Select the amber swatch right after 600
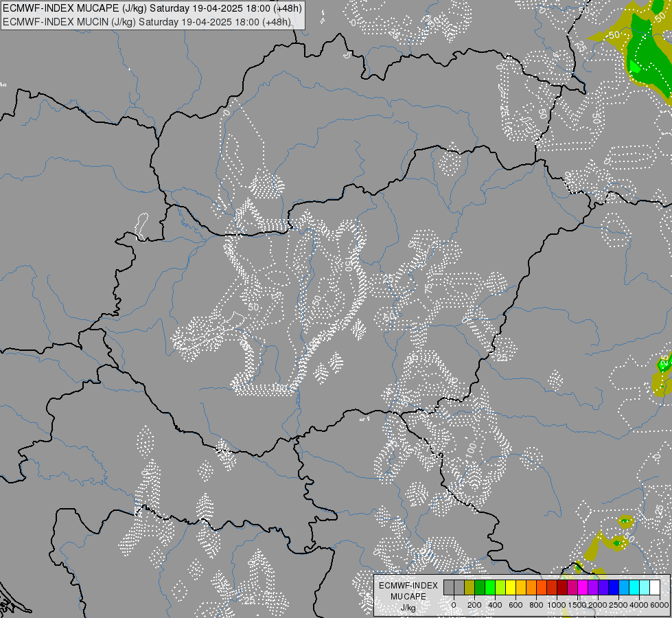672x618 pixels. [521, 587]
